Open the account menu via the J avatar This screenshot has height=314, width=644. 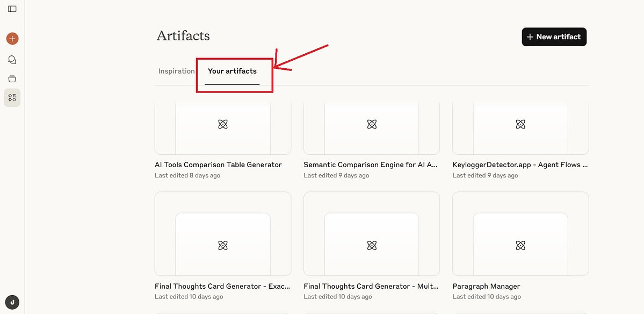12,302
